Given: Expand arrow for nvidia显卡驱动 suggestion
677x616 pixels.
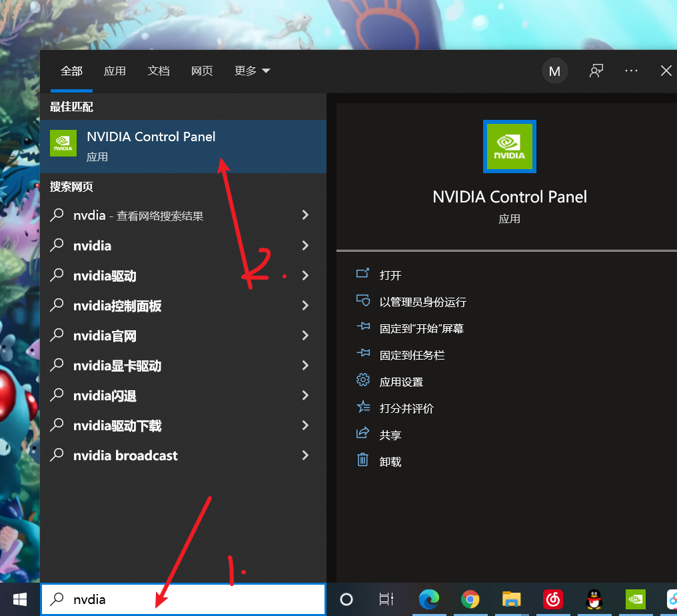Looking at the screenshot, I should click(305, 366).
